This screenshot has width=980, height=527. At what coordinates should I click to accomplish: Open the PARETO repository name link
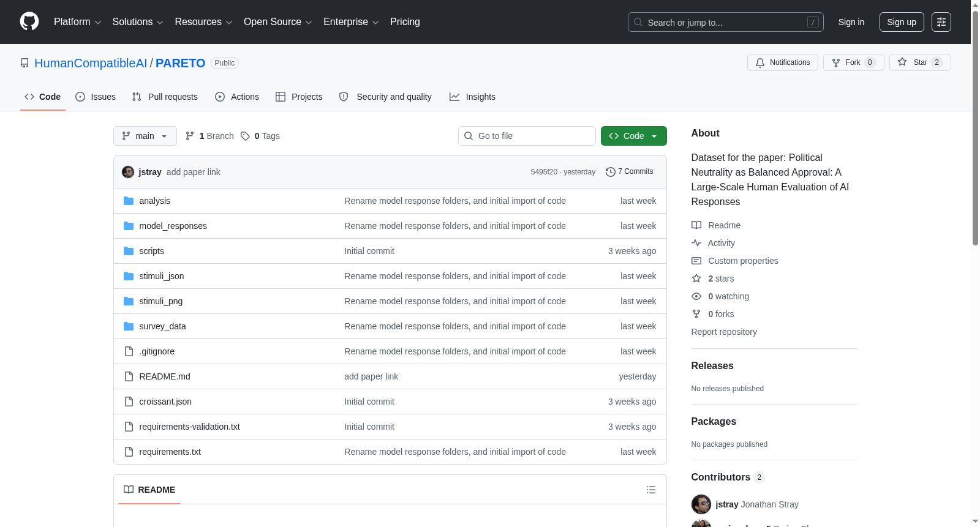[181, 63]
